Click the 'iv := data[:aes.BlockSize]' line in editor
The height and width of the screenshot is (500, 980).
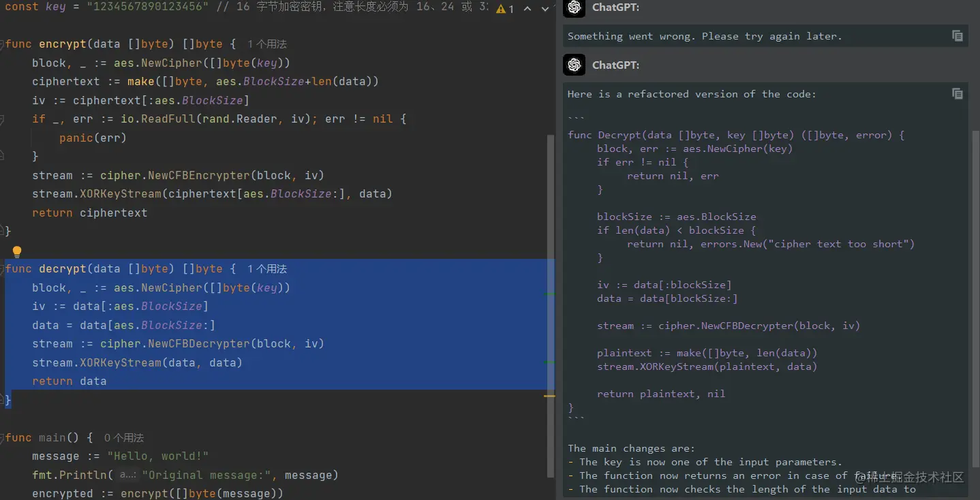[x=120, y=307]
